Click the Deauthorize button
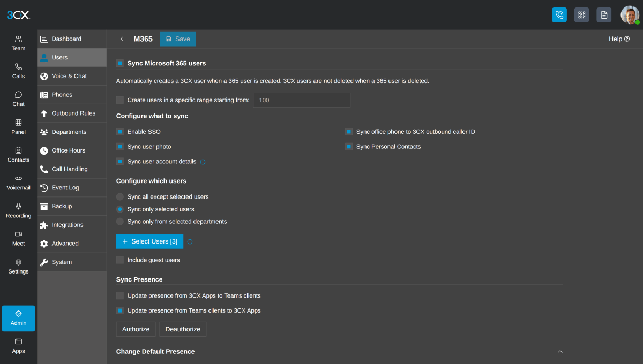 click(x=183, y=329)
